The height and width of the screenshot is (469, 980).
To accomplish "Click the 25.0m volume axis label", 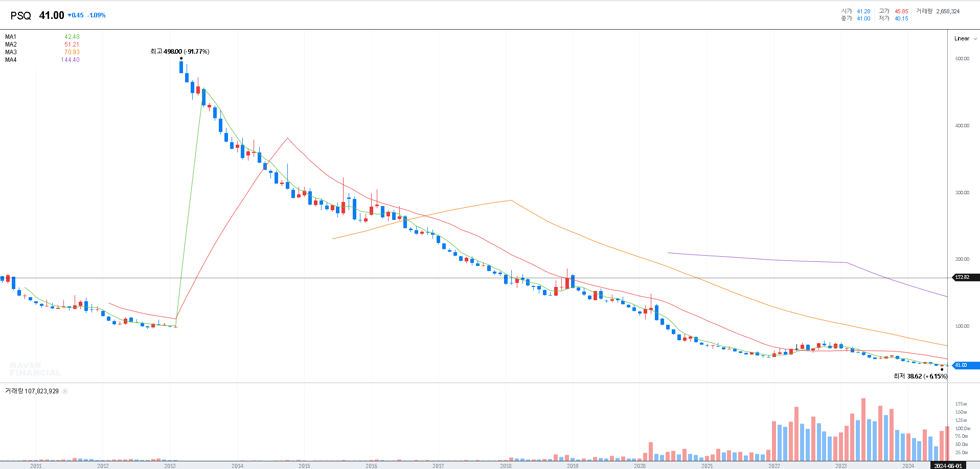I will (962, 452).
